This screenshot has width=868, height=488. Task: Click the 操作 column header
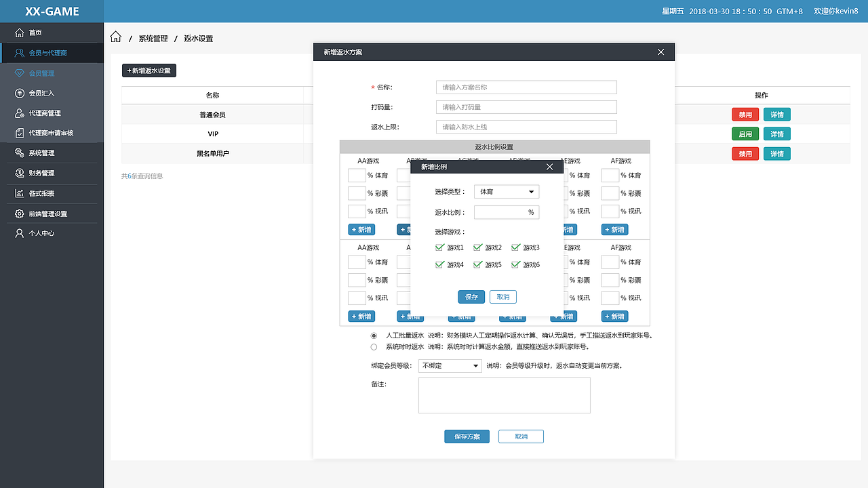click(762, 96)
